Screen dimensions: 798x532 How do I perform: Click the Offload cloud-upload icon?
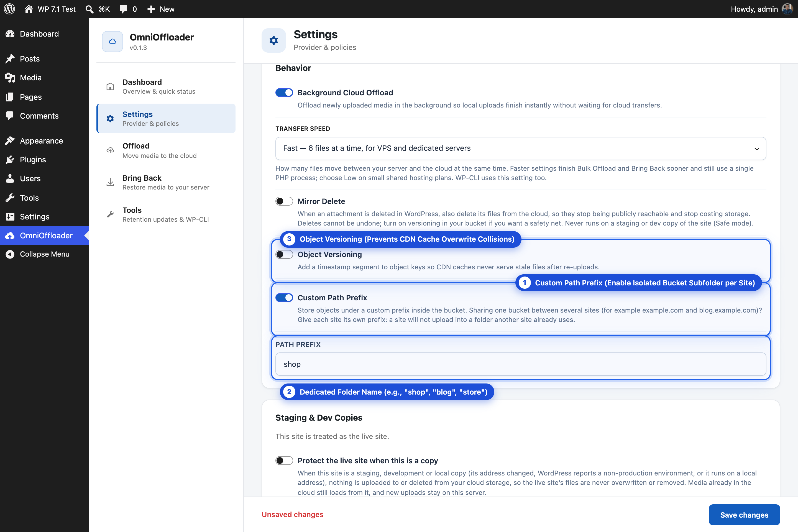[x=110, y=150]
